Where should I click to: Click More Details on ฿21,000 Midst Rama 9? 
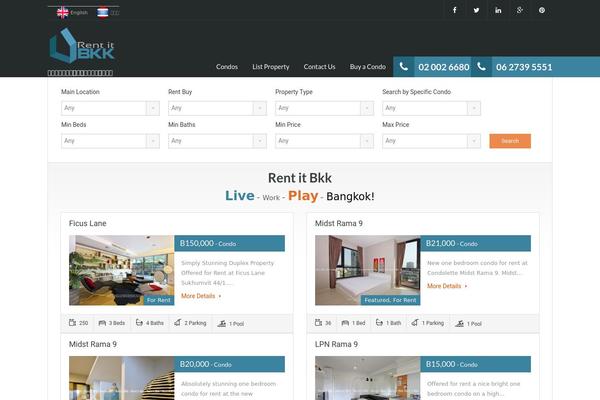(x=447, y=286)
